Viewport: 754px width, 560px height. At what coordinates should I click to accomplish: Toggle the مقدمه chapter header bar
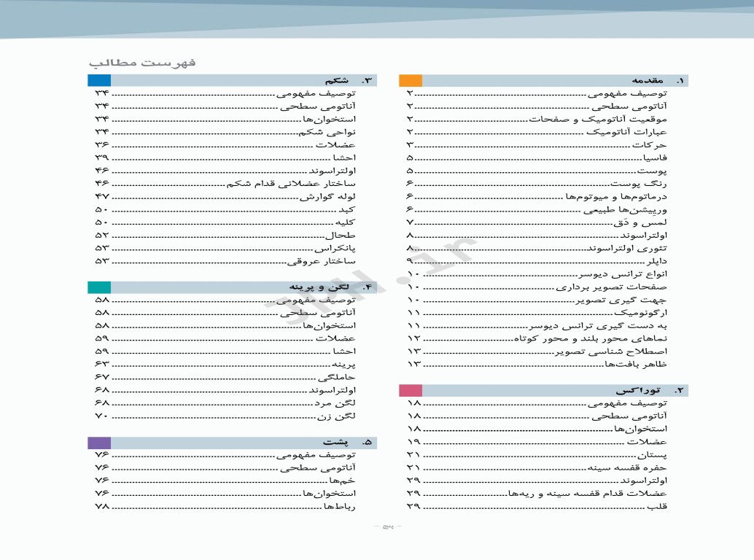pyautogui.click(x=547, y=80)
